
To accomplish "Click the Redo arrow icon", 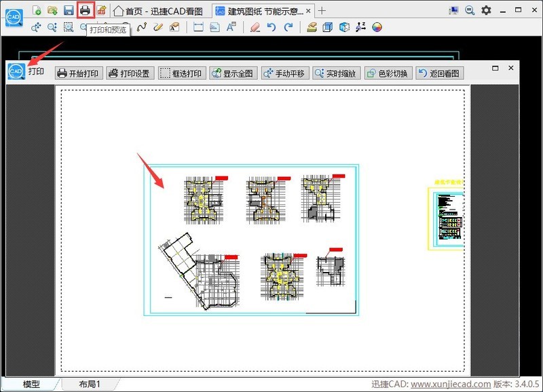I will point(288,27).
